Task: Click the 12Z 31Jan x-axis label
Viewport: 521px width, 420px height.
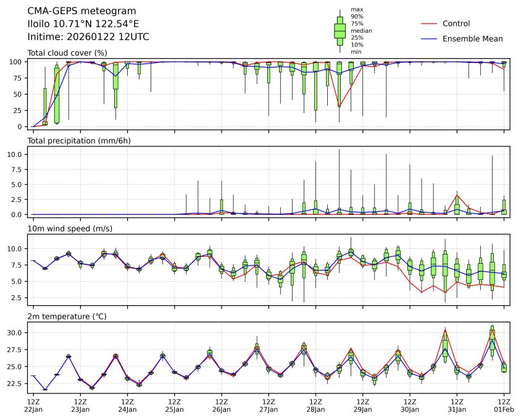Action: point(457,406)
